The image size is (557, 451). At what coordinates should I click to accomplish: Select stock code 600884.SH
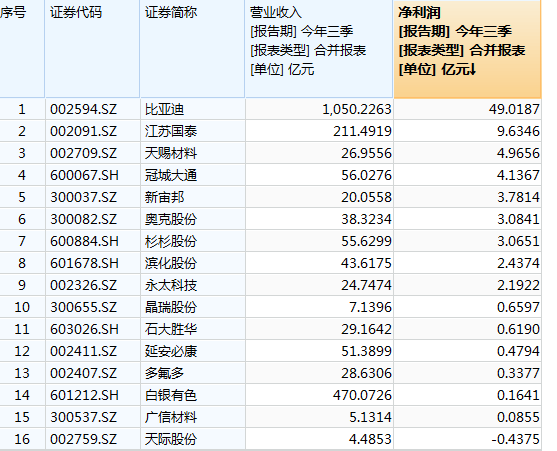[x=84, y=241]
